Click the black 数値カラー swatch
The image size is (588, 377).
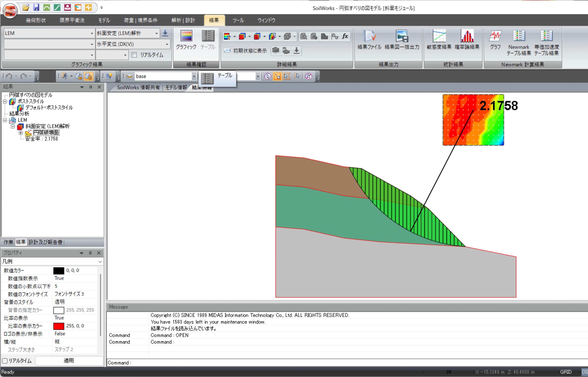coord(59,271)
